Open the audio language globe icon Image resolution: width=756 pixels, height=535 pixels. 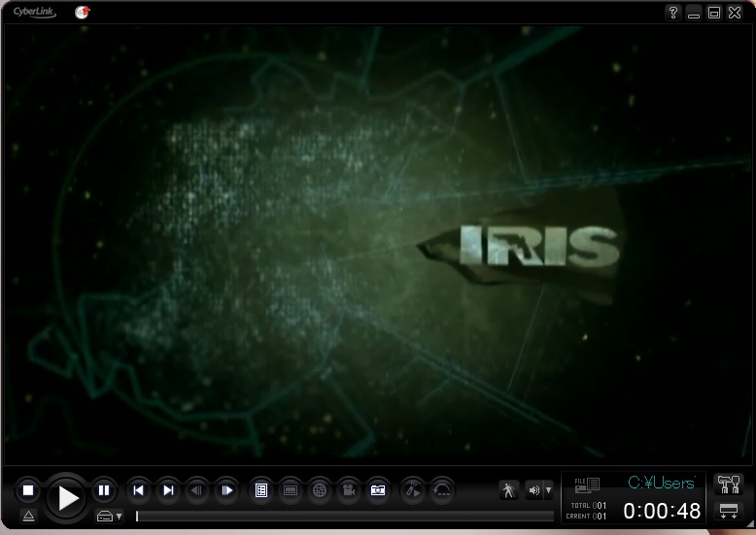(319, 490)
